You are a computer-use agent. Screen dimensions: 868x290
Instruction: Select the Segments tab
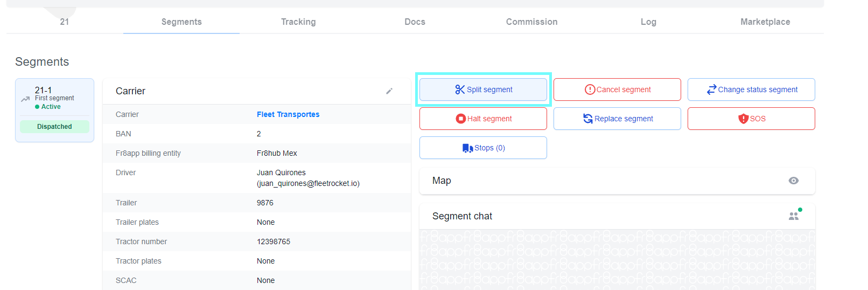click(x=181, y=22)
